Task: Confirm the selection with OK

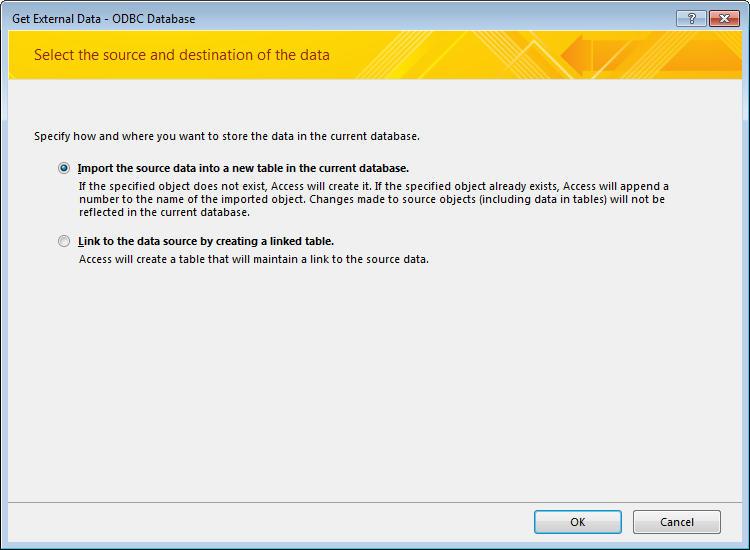Action: [x=578, y=522]
